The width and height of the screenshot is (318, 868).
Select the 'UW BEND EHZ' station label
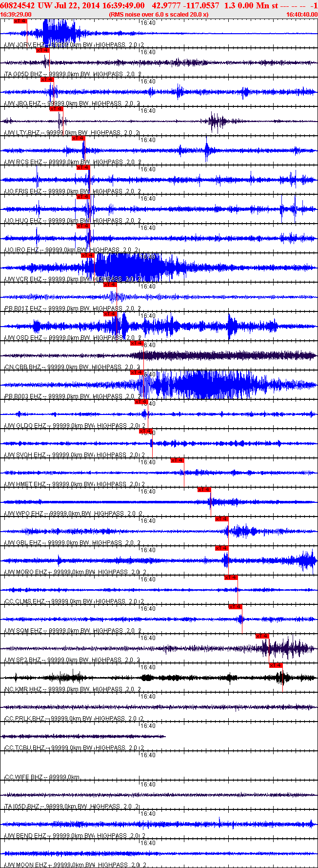(25, 836)
